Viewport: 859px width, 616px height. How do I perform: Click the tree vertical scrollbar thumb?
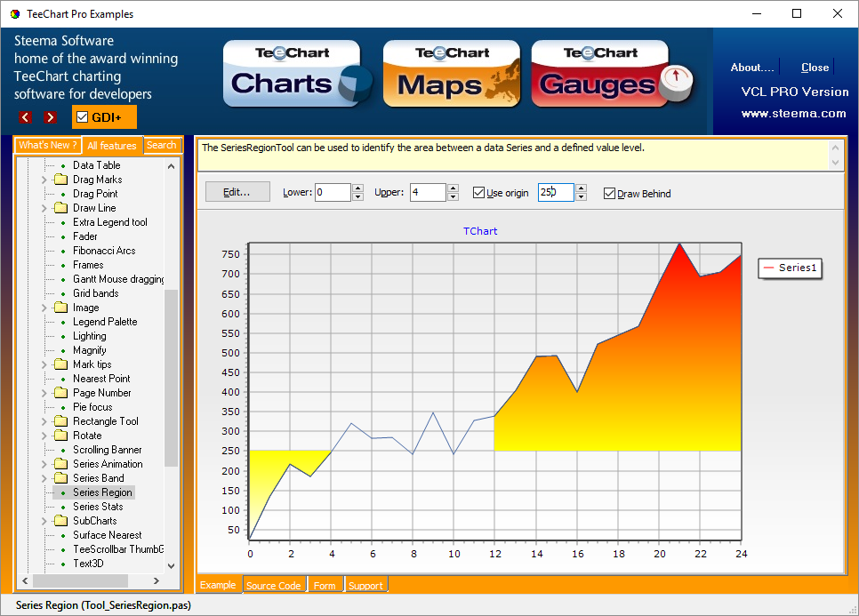172,378
